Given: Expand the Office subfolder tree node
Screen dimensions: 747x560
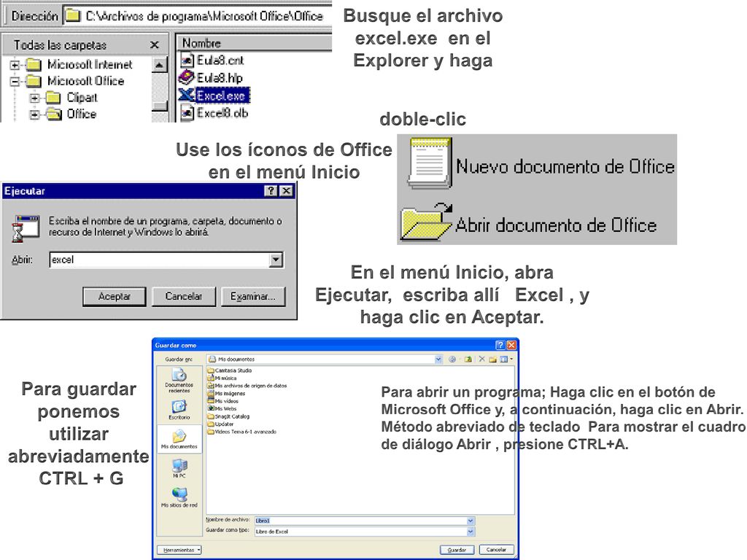Looking at the screenshot, I should [34, 114].
